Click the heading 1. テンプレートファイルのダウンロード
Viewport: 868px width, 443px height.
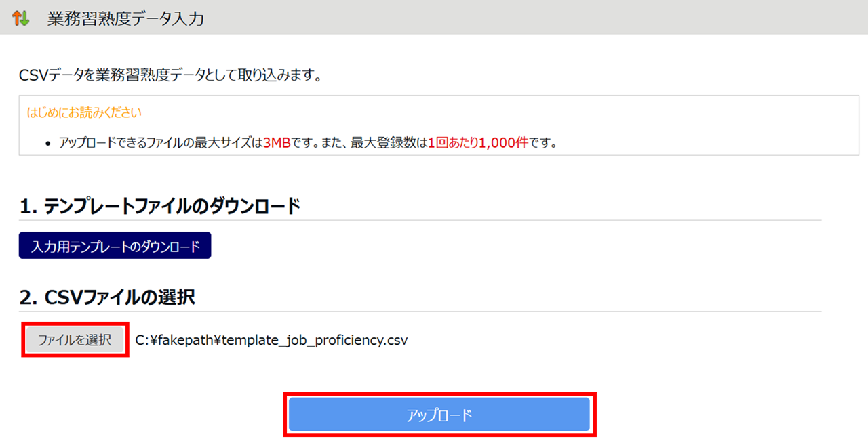[159, 206]
